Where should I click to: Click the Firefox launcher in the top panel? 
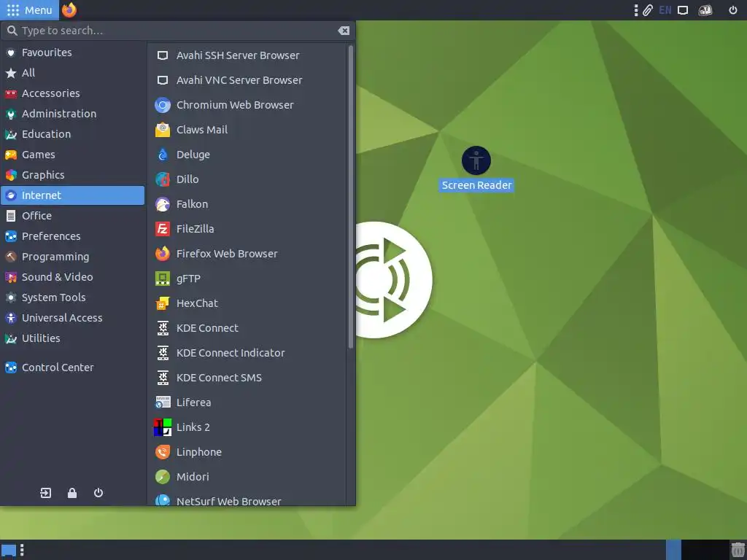[69, 9]
